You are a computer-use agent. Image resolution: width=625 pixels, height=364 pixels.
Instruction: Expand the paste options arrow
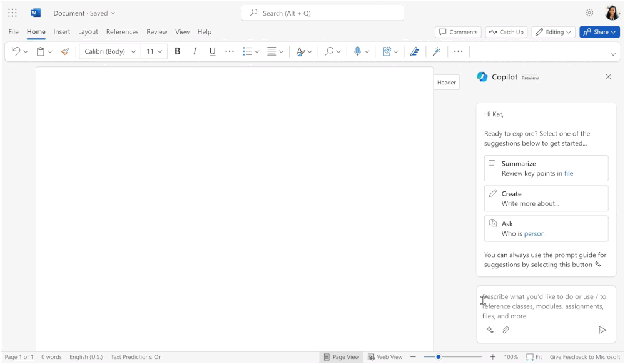(50, 51)
